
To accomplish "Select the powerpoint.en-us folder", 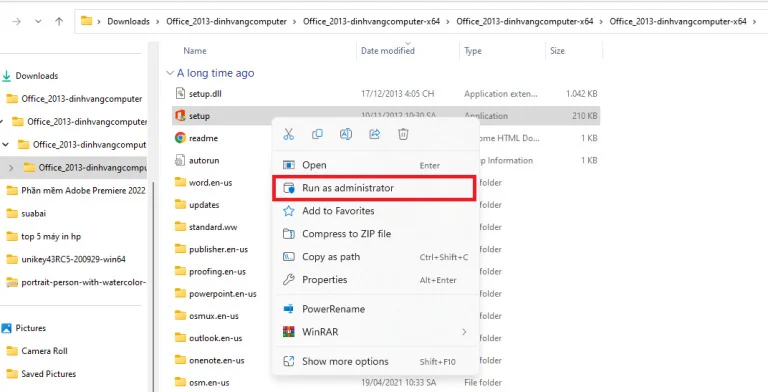I will (222, 294).
